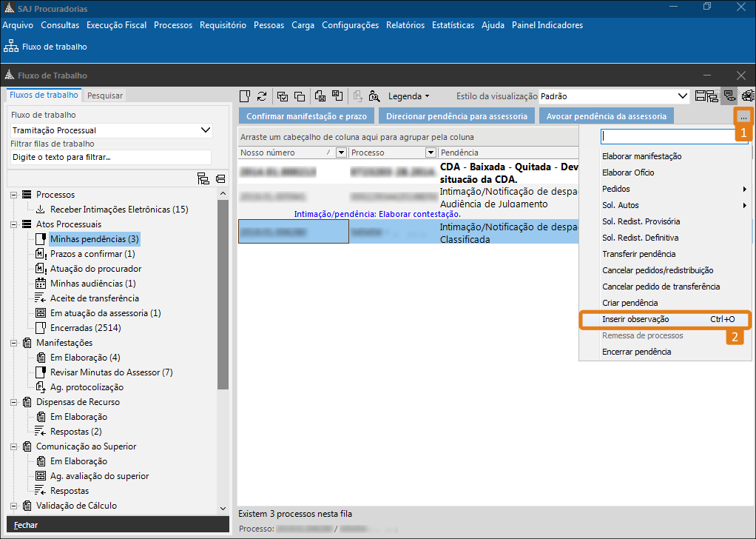Open the Legenda dropdown

pos(409,96)
